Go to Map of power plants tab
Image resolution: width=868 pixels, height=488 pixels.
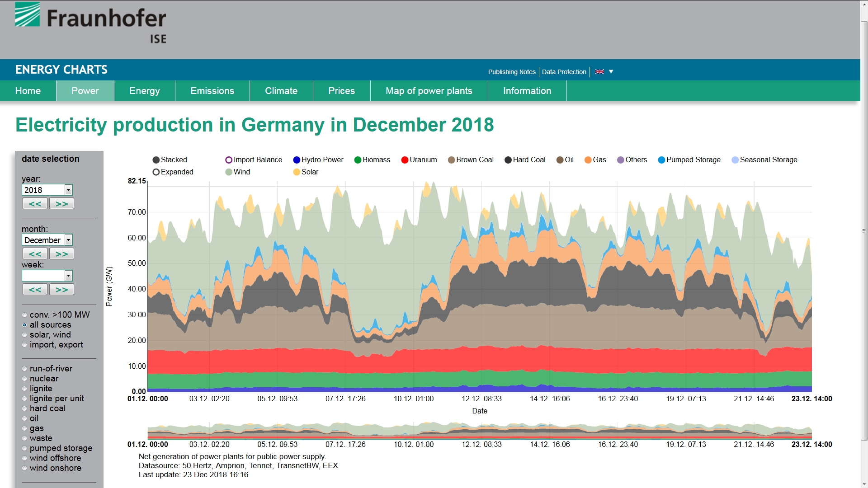[x=429, y=91]
